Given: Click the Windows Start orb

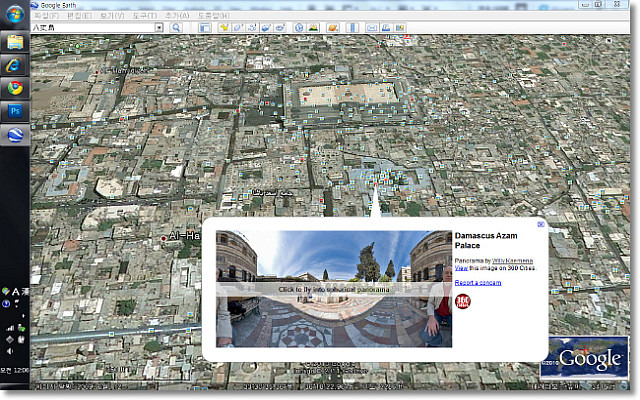Looking at the screenshot, I should click(15, 15).
